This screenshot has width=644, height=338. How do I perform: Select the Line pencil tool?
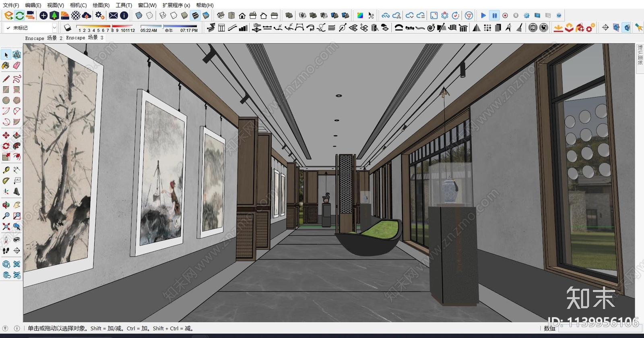pyautogui.click(x=6, y=79)
